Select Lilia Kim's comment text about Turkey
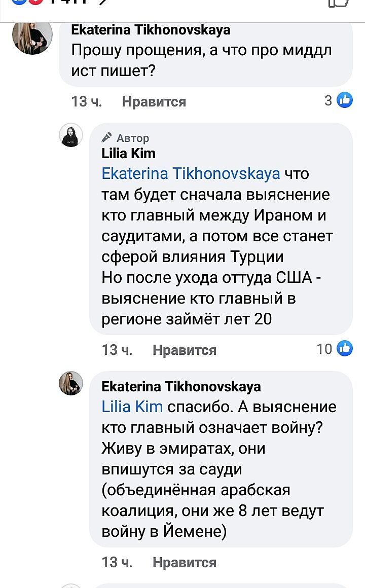365x588 pixels. [216, 246]
